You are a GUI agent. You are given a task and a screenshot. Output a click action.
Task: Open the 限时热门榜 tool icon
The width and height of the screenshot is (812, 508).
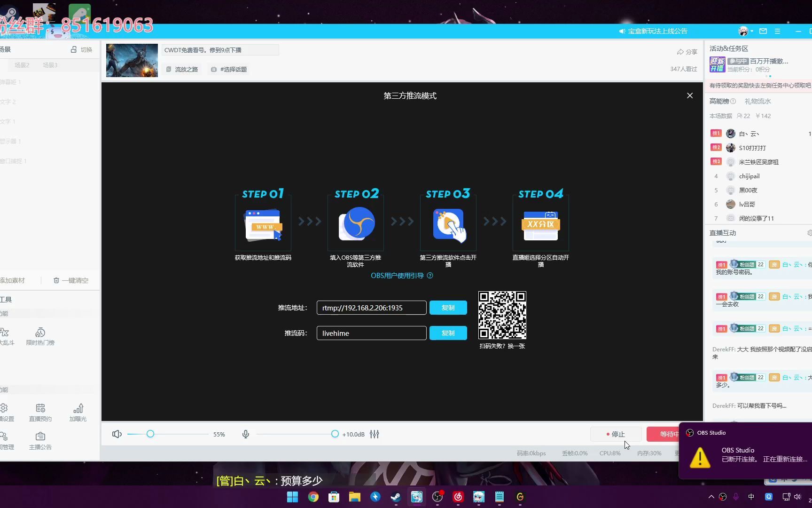40,336
